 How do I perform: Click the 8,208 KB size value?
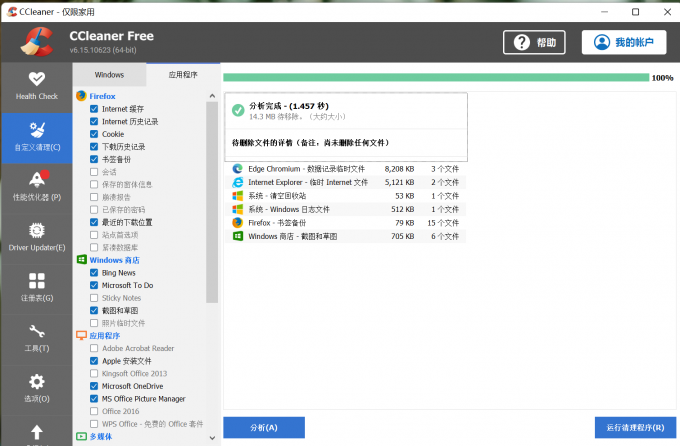pyautogui.click(x=399, y=169)
